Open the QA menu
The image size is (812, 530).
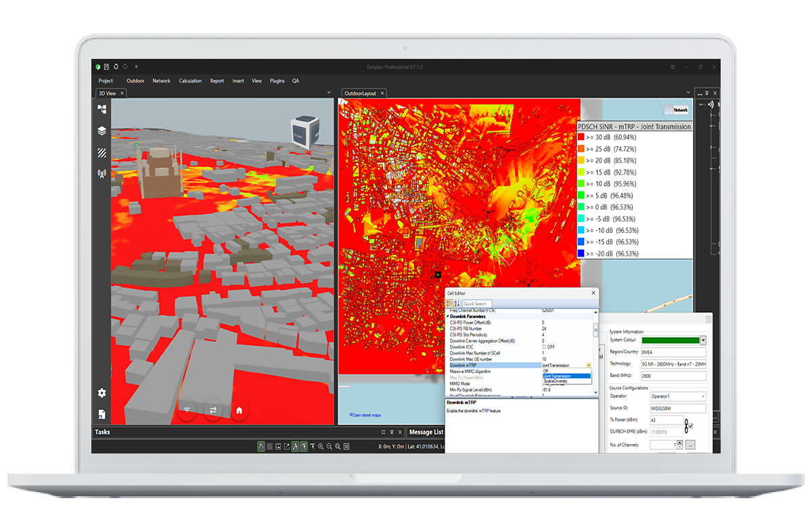(x=296, y=81)
